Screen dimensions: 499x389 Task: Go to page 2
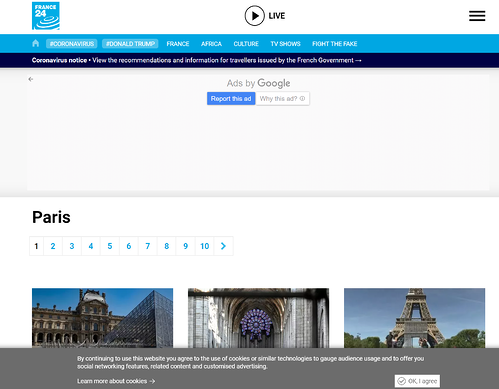(53, 246)
